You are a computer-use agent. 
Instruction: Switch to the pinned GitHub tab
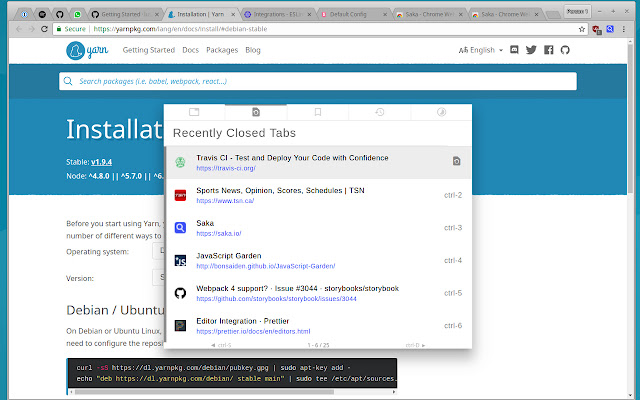tap(60, 14)
